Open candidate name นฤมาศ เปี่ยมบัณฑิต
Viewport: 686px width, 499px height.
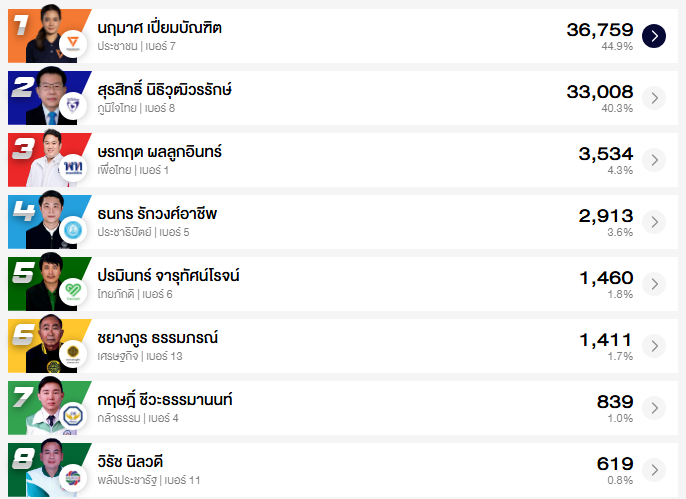pyautogui.click(x=160, y=27)
